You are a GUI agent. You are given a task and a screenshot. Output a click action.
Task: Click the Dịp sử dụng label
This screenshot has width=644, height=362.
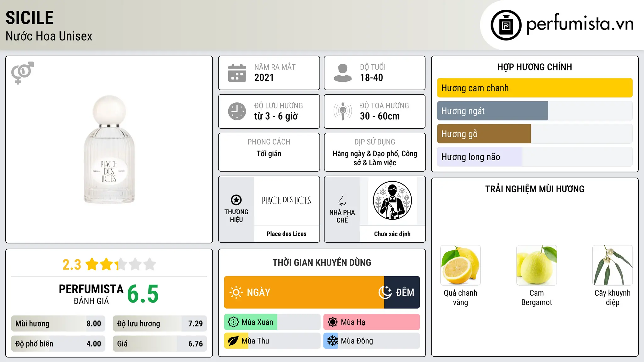click(375, 142)
